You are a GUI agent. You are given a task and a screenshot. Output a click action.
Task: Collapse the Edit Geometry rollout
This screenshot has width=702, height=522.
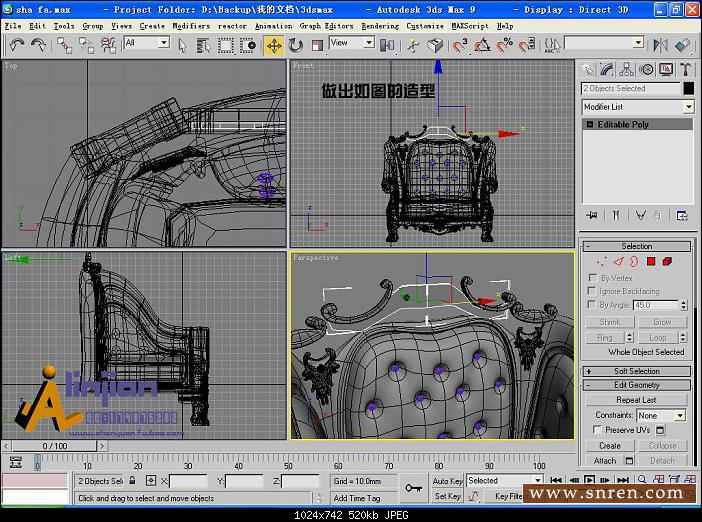point(637,385)
